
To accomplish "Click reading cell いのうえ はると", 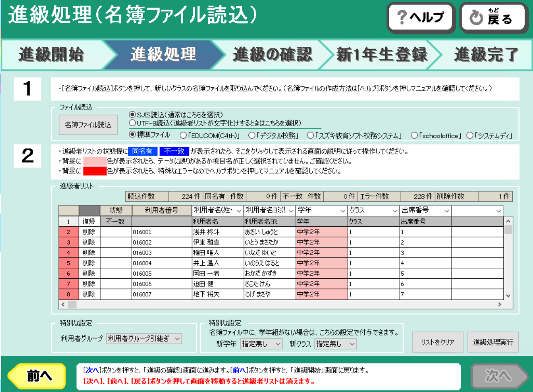I will pos(270,263).
